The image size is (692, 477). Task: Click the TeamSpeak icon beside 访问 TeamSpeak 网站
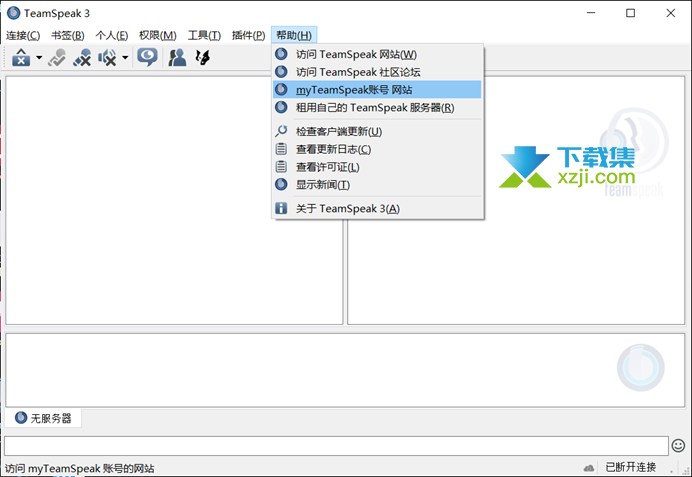tap(281, 54)
